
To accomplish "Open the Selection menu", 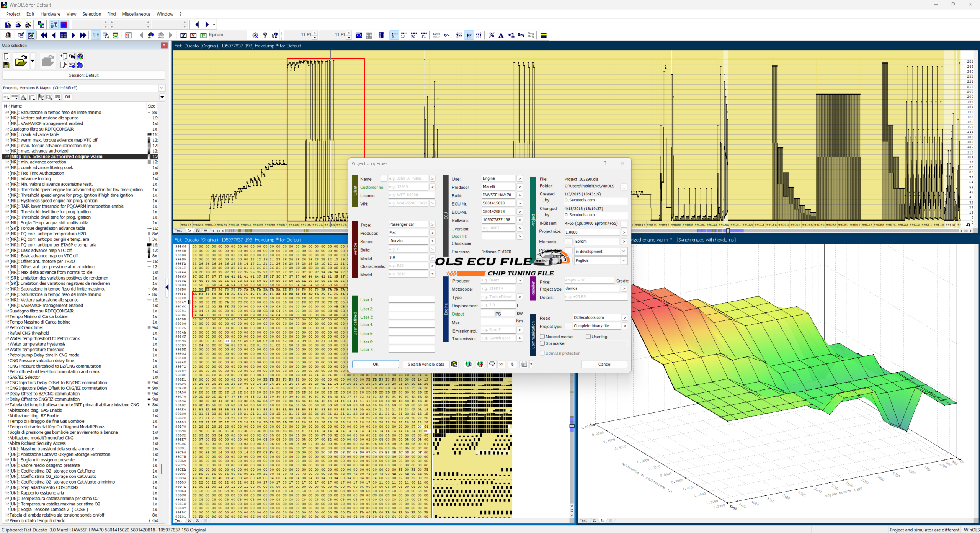I will coord(91,14).
